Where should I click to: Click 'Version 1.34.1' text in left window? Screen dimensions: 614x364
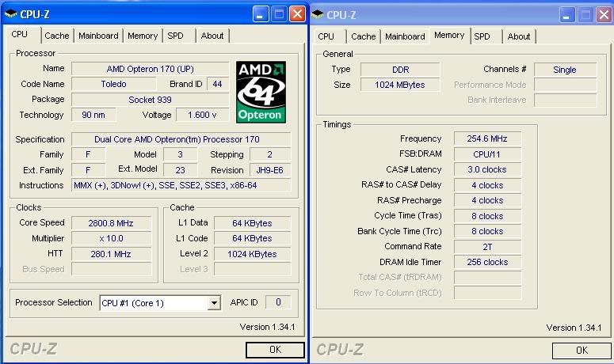click(268, 327)
